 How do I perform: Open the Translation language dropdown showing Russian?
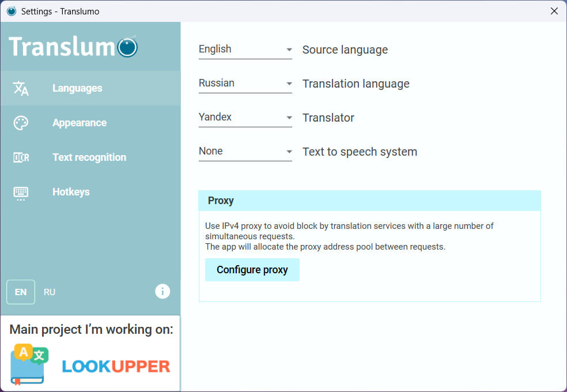click(245, 84)
